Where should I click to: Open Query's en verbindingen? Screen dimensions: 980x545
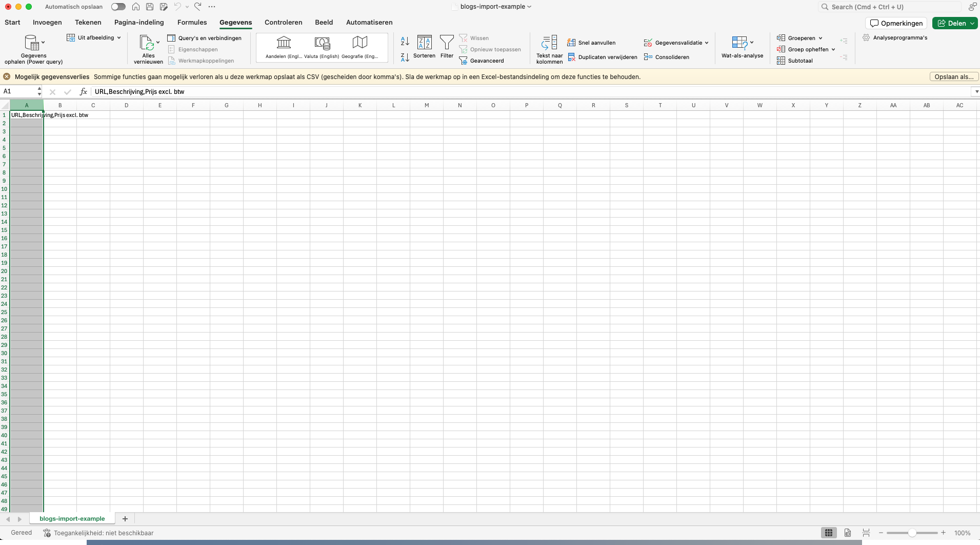(205, 38)
